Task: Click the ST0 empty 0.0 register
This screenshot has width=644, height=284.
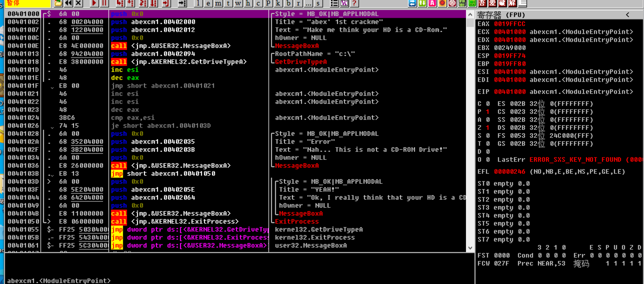Action: [503, 183]
